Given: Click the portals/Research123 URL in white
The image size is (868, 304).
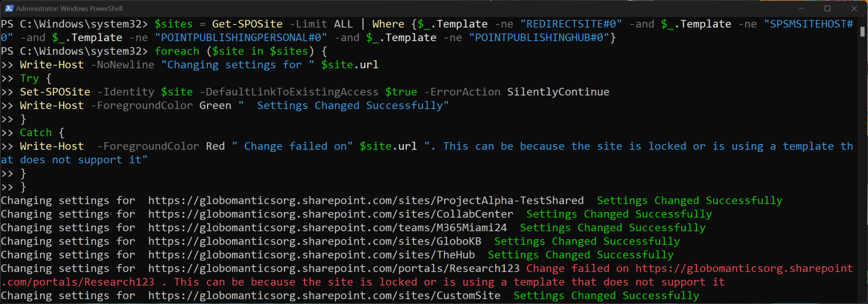Looking at the screenshot, I should tap(334, 268).
